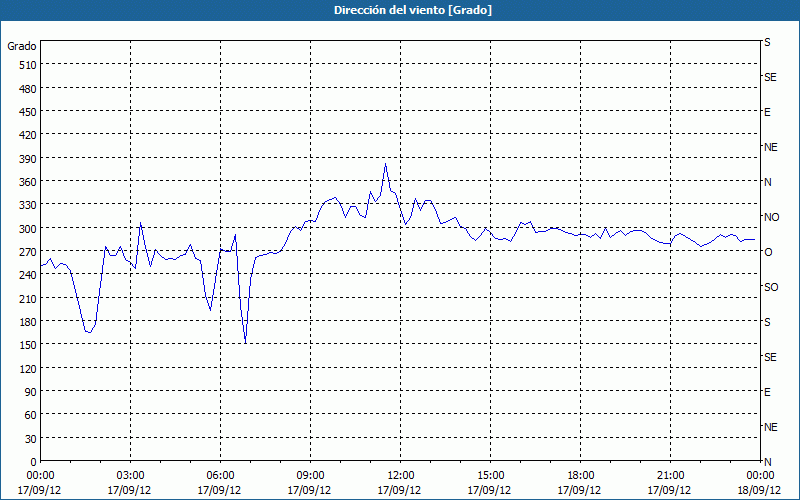Pick the 15:00 time label

click(490, 476)
